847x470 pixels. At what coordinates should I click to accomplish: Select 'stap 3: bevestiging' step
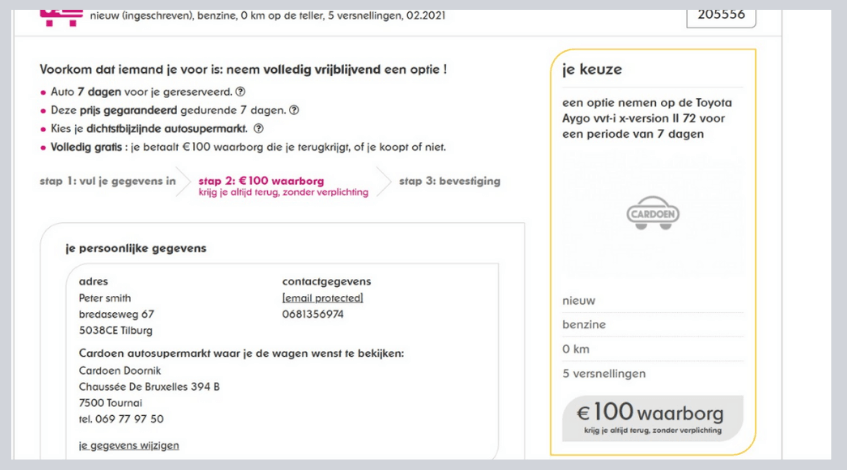point(449,181)
